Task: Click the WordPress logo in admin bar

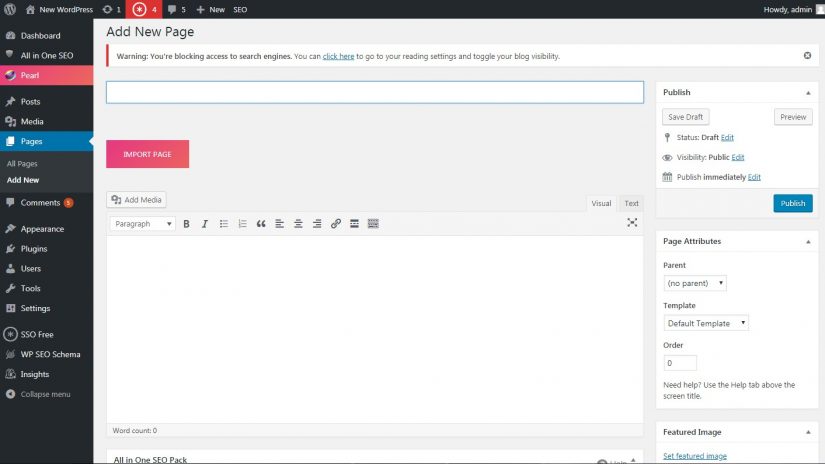Action: 10,9
